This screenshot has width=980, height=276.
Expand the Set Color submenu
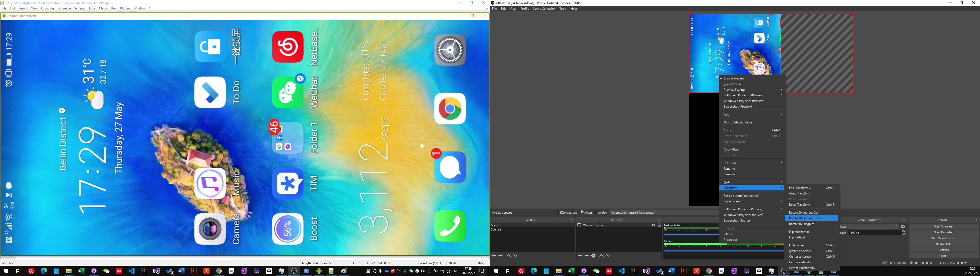click(752, 163)
